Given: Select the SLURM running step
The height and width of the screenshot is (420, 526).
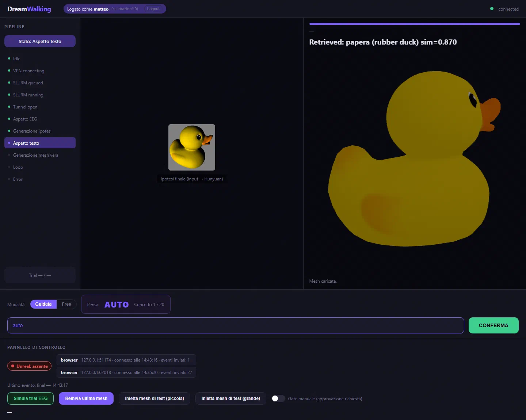Looking at the screenshot, I should [40, 95].
